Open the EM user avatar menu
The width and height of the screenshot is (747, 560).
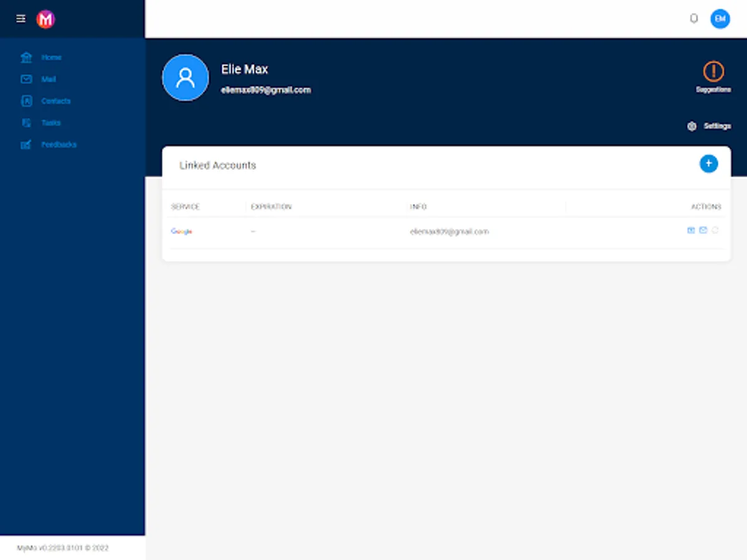(720, 19)
